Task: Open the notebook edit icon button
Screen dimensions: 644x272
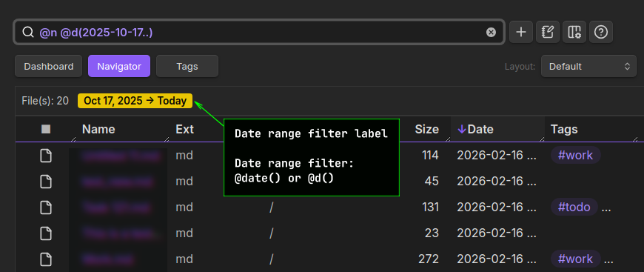Action: 548,32
